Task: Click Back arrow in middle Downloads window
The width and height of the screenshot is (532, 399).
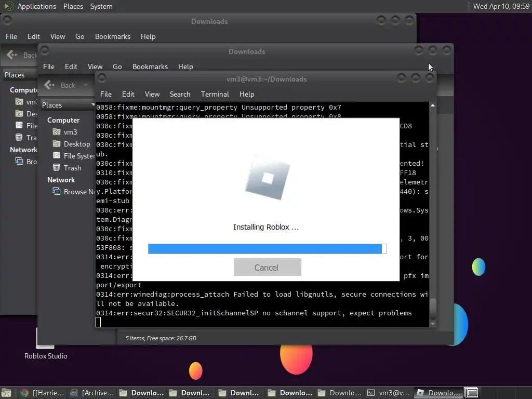Action: (49, 85)
